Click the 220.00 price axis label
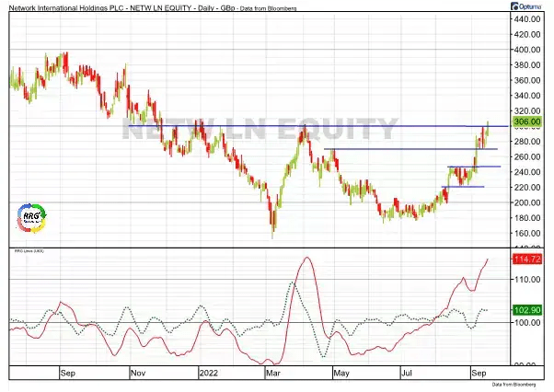The image size is (554, 392). (527, 188)
